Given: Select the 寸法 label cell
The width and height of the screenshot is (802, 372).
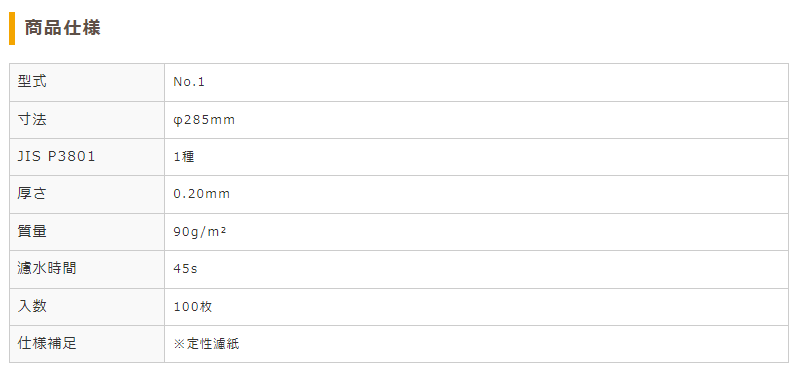Looking at the screenshot, I should [87, 120].
